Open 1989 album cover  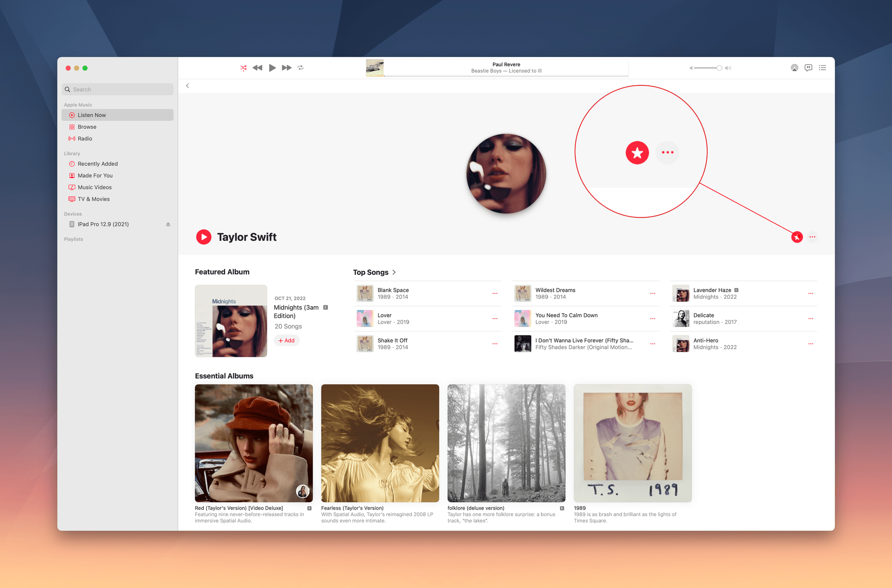click(x=633, y=443)
